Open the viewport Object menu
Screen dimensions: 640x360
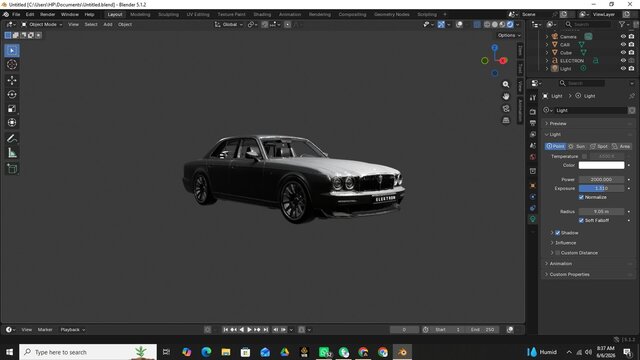[125, 24]
